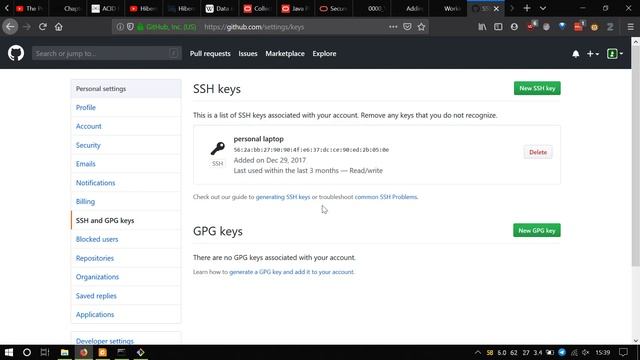640x360 pixels.
Task: Click the Search or jump to field
Action: click(x=107, y=53)
